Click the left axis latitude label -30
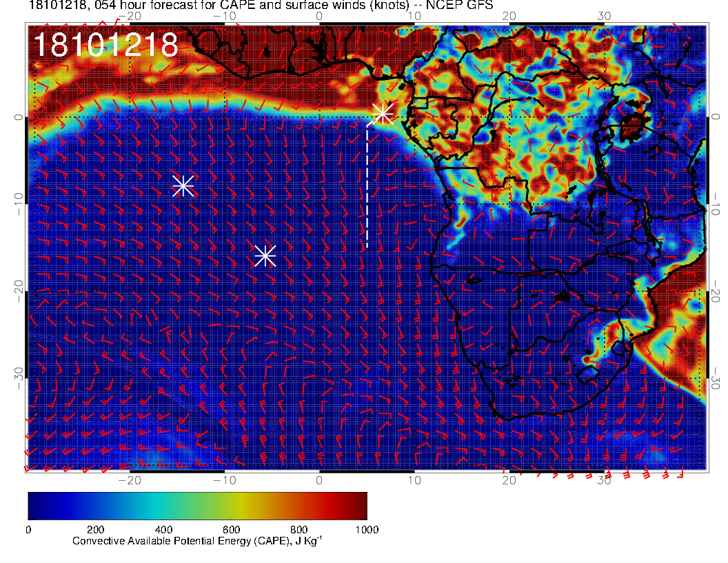 [x=19, y=379]
